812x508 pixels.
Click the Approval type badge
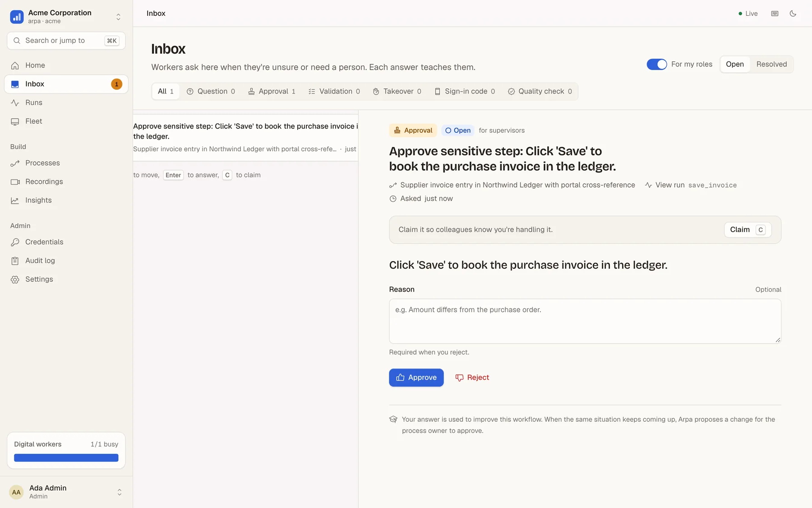pyautogui.click(x=413, y=130)
